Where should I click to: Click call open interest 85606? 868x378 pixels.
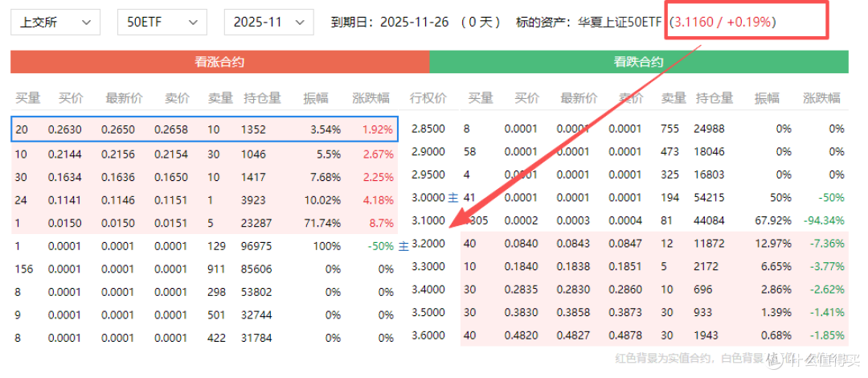click(256, 269)
